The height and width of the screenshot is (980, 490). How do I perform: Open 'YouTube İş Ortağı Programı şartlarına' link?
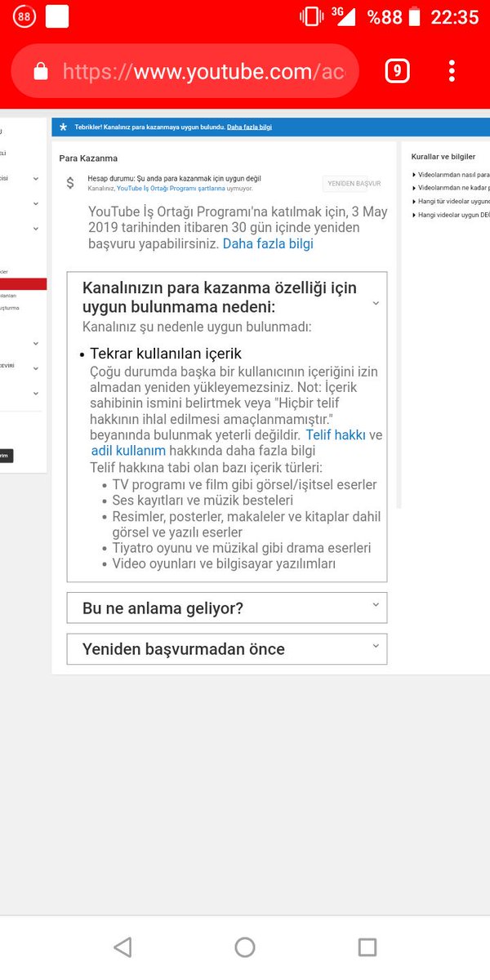click(x=171, y=188)
